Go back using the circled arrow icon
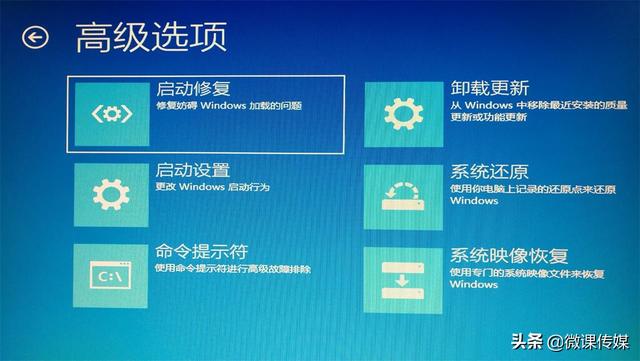Viewport: 640px width, 361px height. [35, 38]
